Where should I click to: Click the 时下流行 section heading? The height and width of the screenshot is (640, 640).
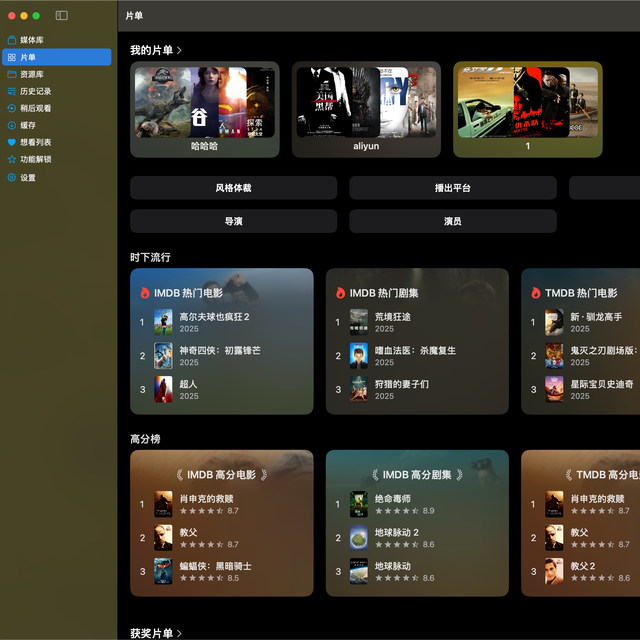point(150,257)
